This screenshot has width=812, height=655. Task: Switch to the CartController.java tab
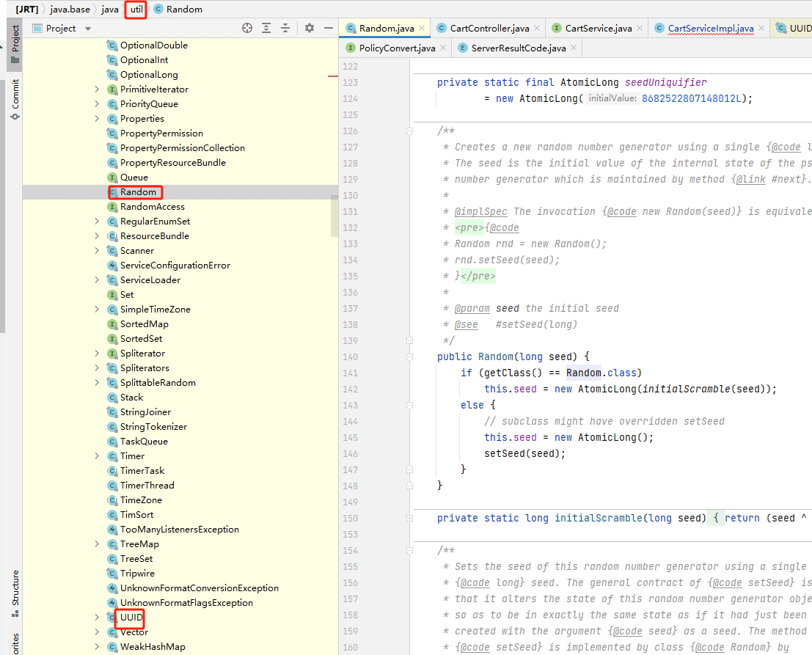tap(489, 29)
